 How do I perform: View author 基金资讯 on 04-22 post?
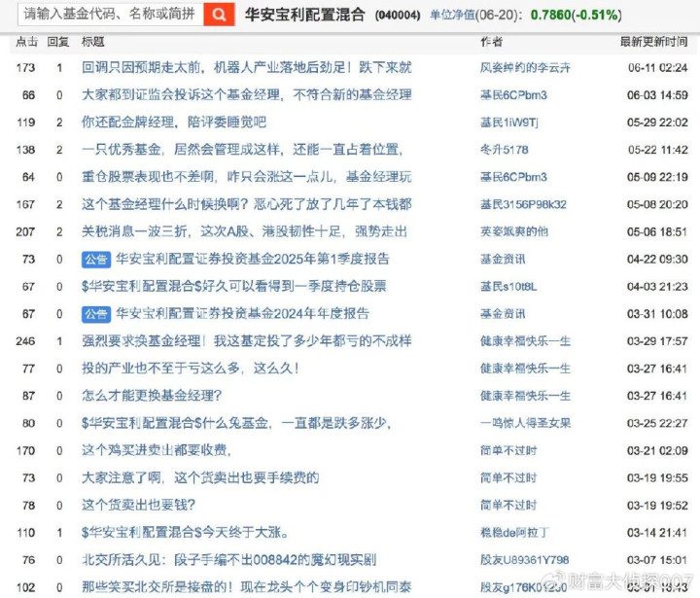[503, 259]
